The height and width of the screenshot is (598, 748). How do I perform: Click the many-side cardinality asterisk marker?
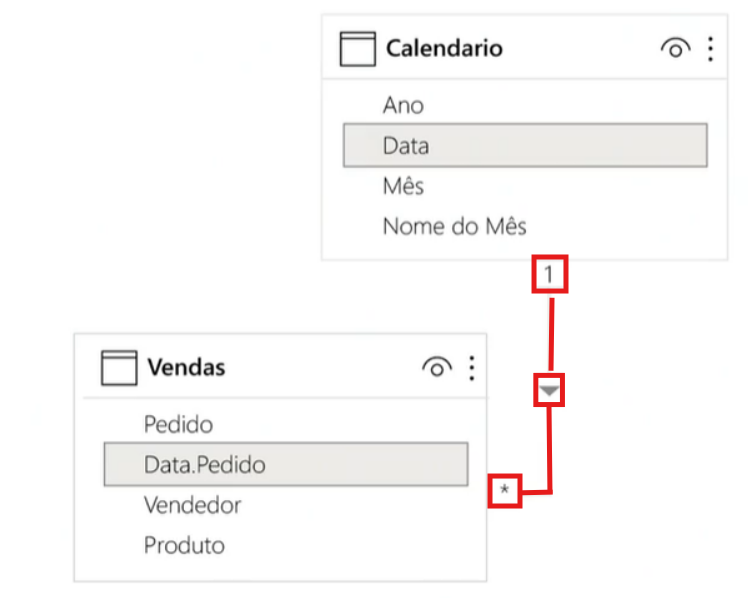pyautogui.click(x=505, y=490)
